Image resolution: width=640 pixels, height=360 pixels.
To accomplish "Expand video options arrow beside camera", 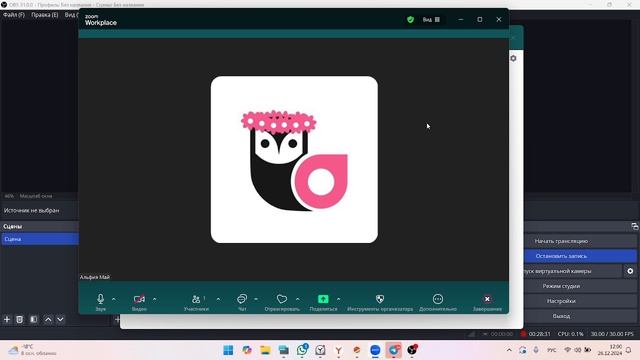I will point(154,299).
